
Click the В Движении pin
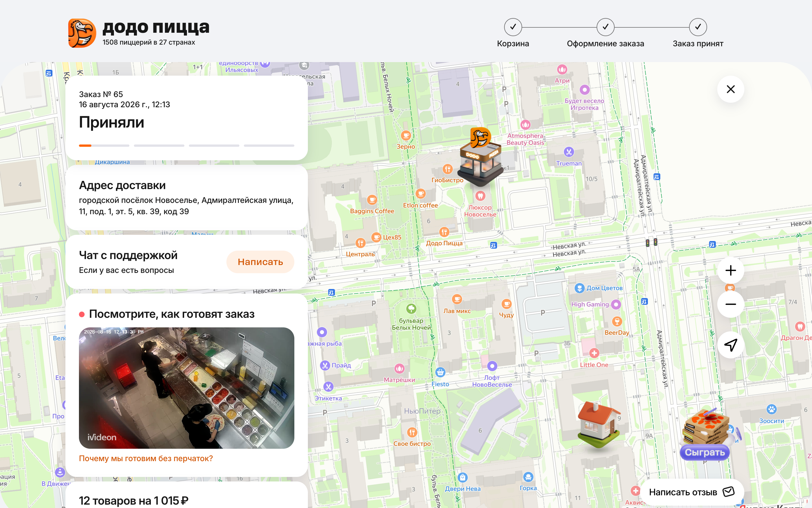pyautogui.click(x=60, y=472)
